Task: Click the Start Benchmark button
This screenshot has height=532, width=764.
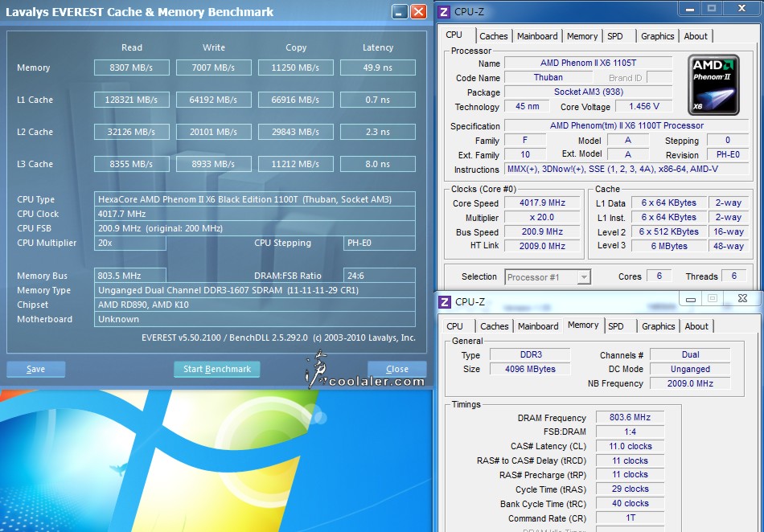Action: click(217, 369)
